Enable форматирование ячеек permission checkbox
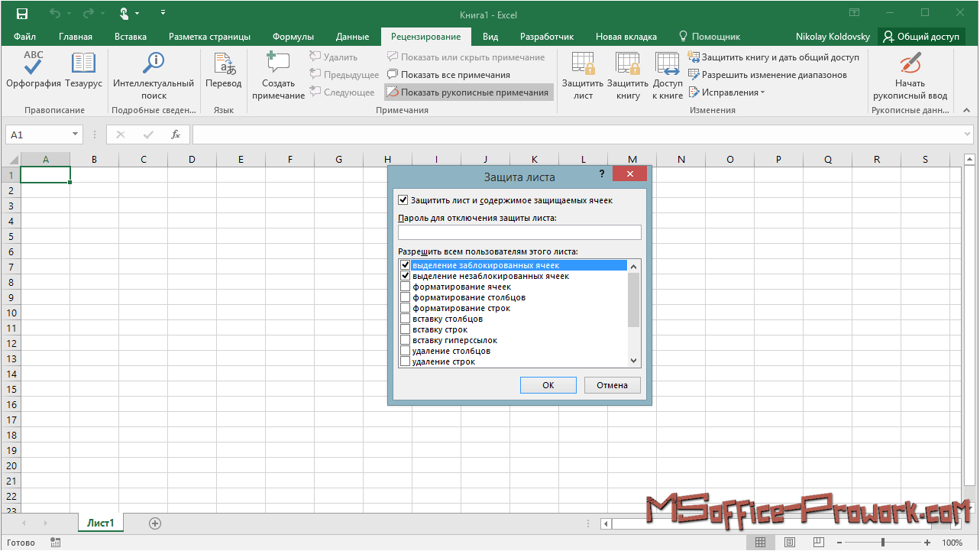Screen dimensions: 980x551 (405, 287)
